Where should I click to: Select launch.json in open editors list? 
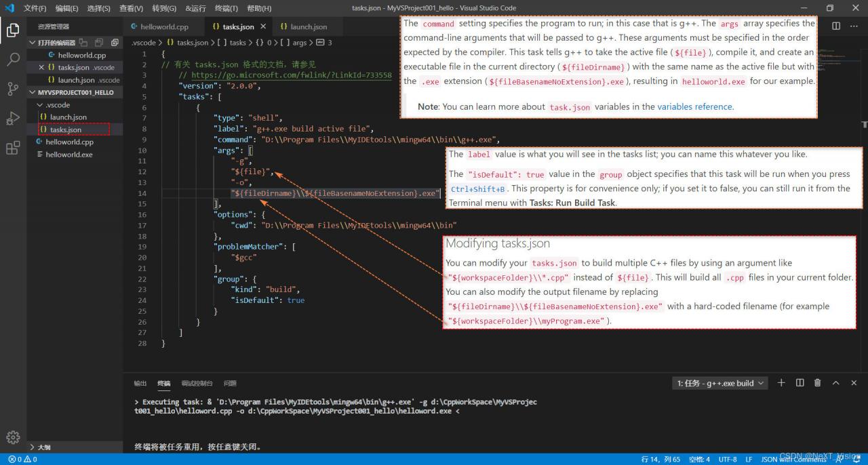(75, 80)
